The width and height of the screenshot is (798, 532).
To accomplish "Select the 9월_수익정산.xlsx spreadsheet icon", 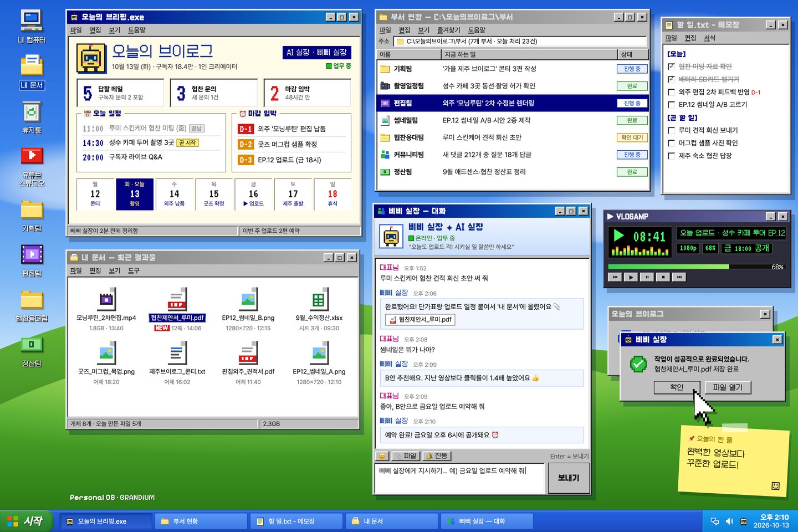I will pos(319,299).
